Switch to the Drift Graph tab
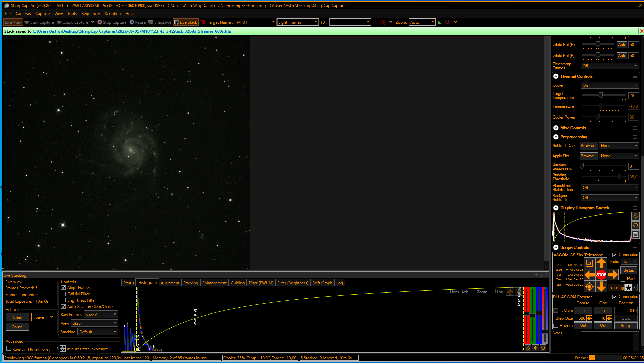 pos(322,283)
